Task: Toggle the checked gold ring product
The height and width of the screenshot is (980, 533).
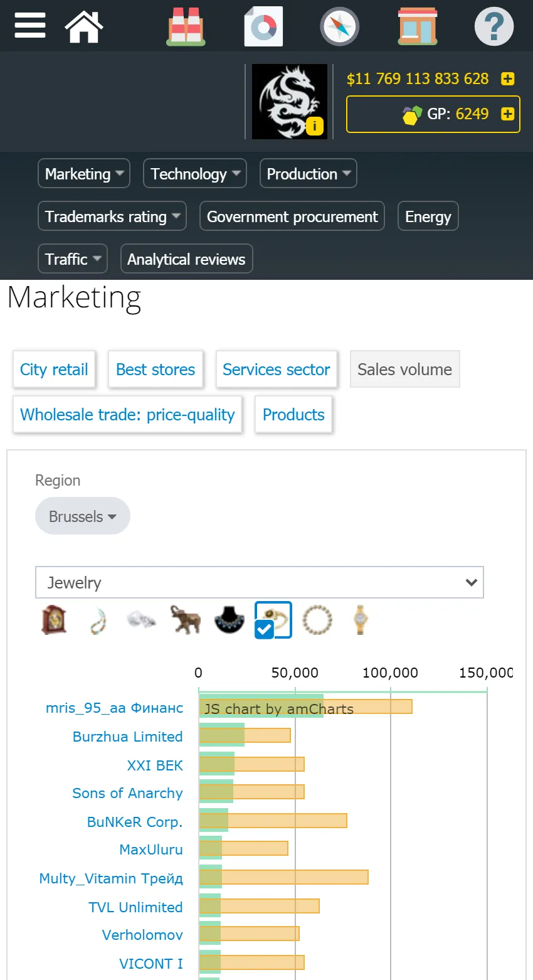Action: 273,620
